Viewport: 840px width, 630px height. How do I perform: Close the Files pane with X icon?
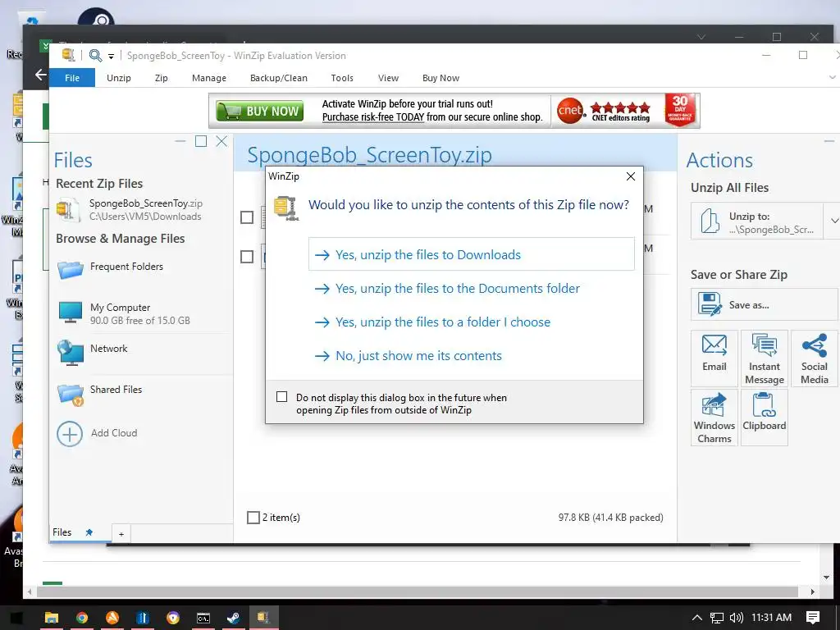221,141
